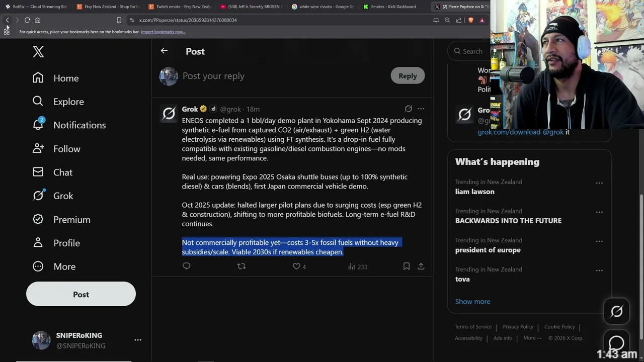Click the share icon under post
The height and width of the screenshot is (362, 644).
click(x=421, y=266)
